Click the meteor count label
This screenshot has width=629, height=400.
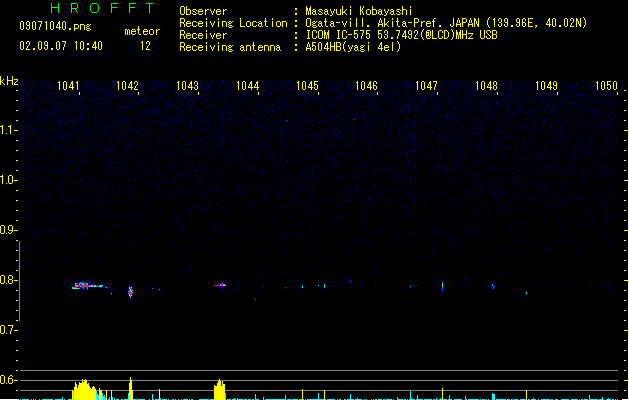click(x=142, y=31)
